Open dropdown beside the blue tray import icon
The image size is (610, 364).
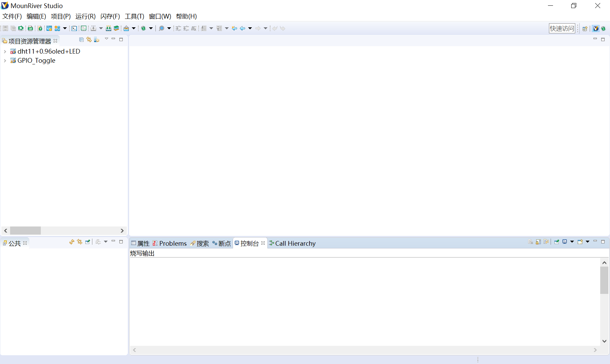[x=134, y=28]
